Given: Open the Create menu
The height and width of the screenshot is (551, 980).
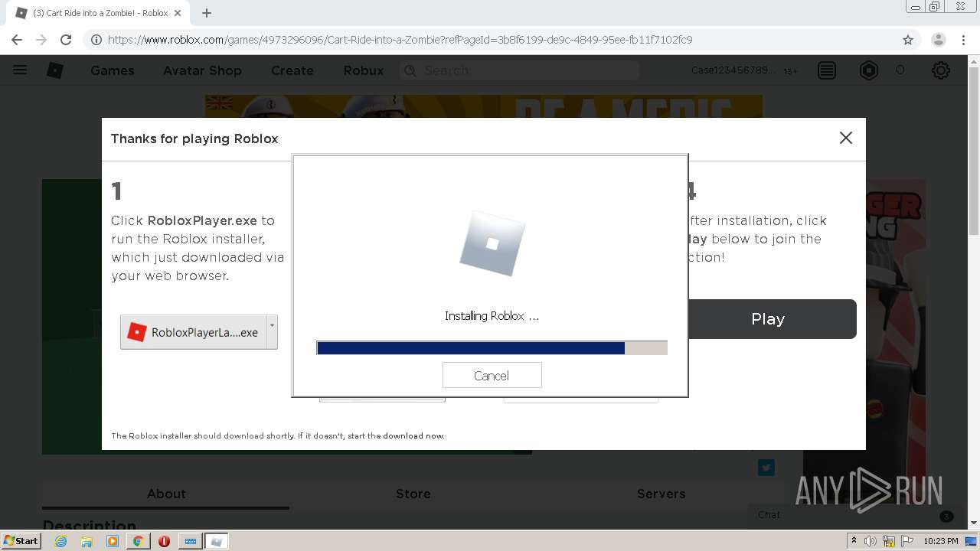Looking at the screenshot, I should (x=292, y=70).
